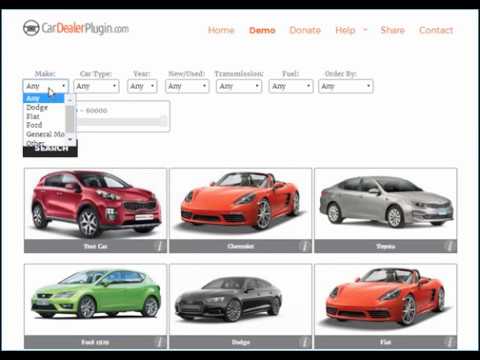Click the price range slider track
The image size is (480, 360).
coord(120,122)
